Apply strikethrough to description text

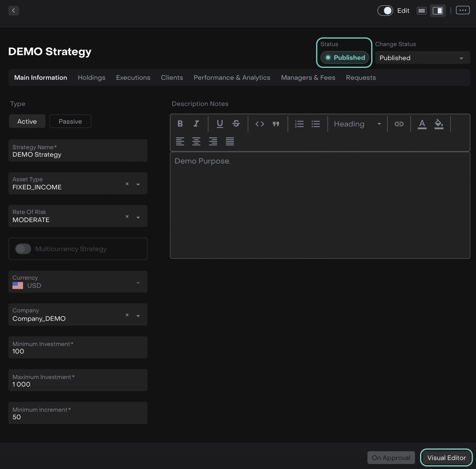[236, 124]
